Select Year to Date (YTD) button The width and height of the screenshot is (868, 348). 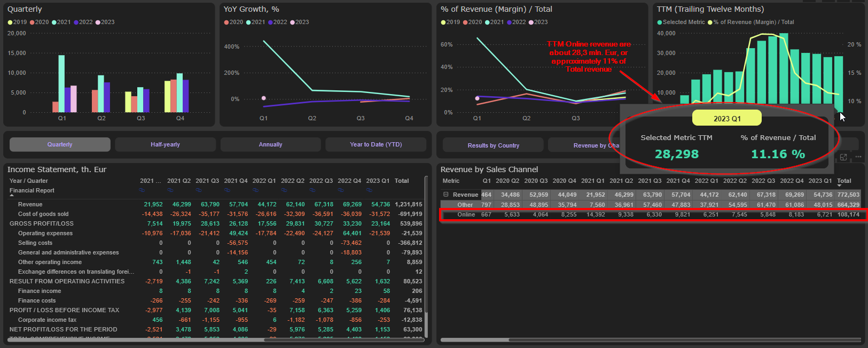376,144
